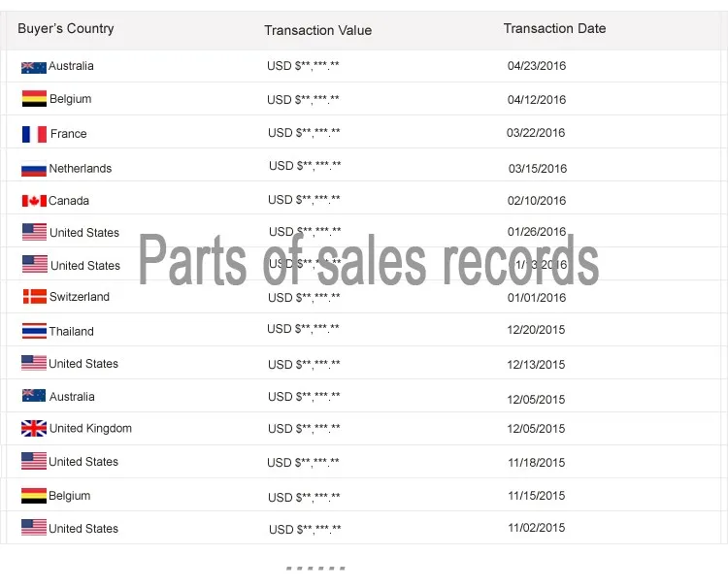
Task: Click the Australia flag in the first row
Action: (34, 68)
